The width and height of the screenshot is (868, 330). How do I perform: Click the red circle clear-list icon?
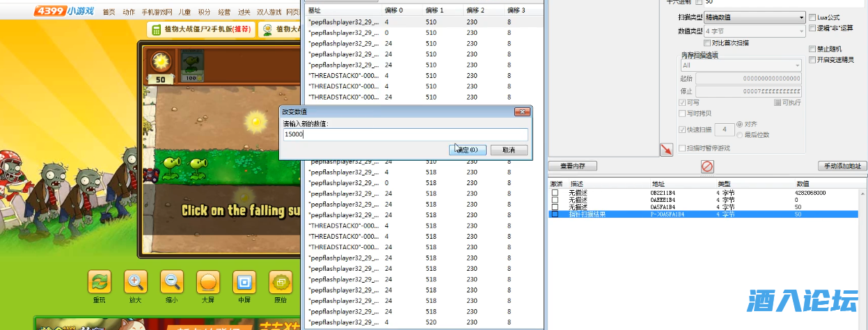click(x=707, y=166)
